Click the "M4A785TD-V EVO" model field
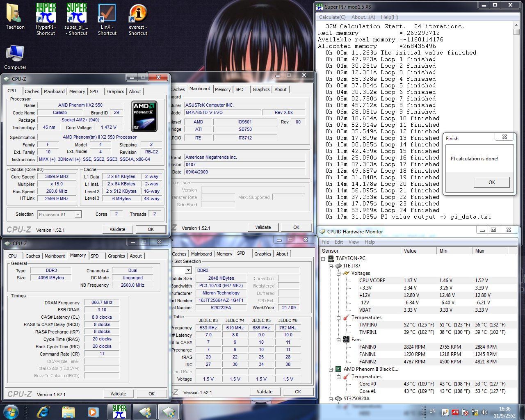The height and width of the screenshot is (420, 525). click(x=223, y=112)
